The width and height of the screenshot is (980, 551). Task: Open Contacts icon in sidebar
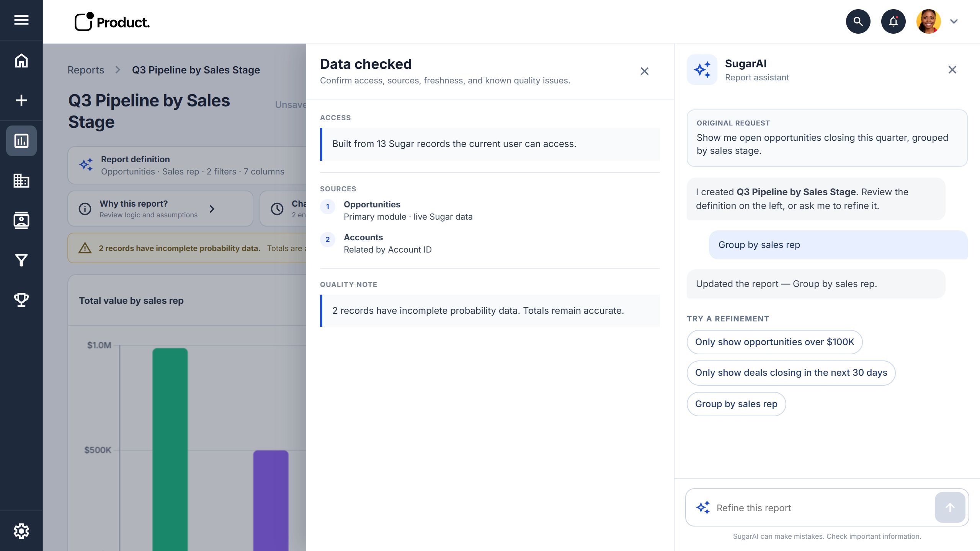[21, 220]
